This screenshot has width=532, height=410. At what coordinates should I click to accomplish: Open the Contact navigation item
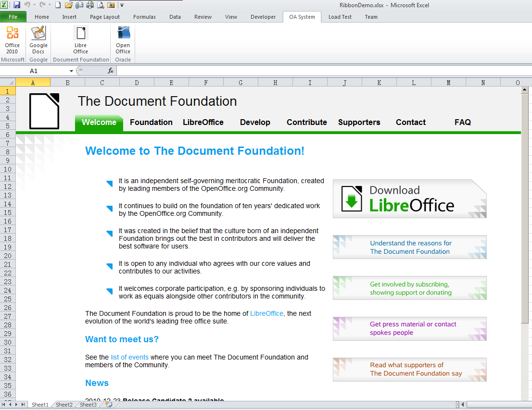click(x=410, y=123)
